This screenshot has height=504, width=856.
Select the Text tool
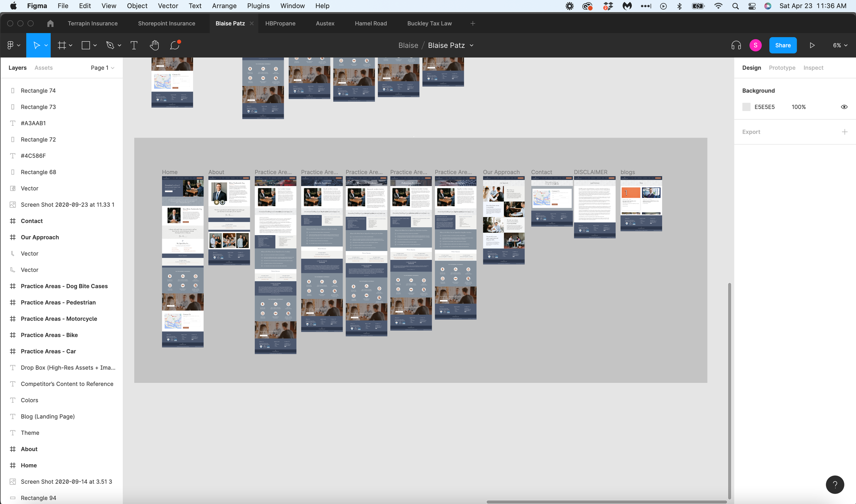134,45
